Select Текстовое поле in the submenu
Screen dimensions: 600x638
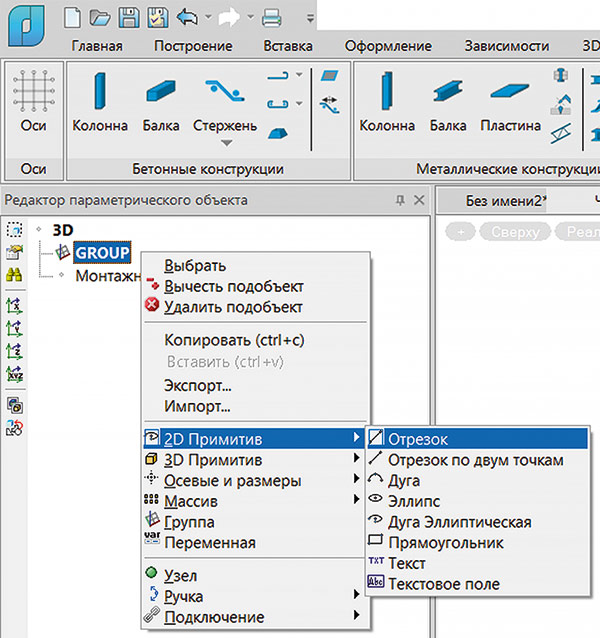point(478,584)
